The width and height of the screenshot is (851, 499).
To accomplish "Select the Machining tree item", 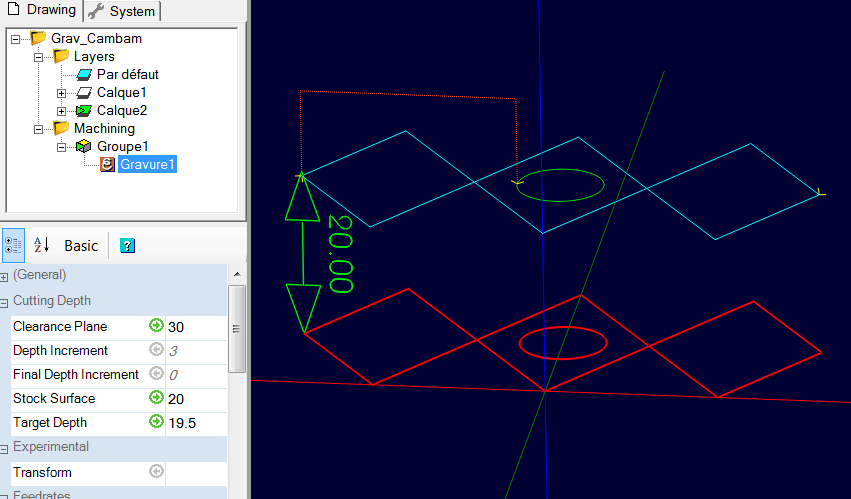I will pyautogui.click(x=104, y=128).
